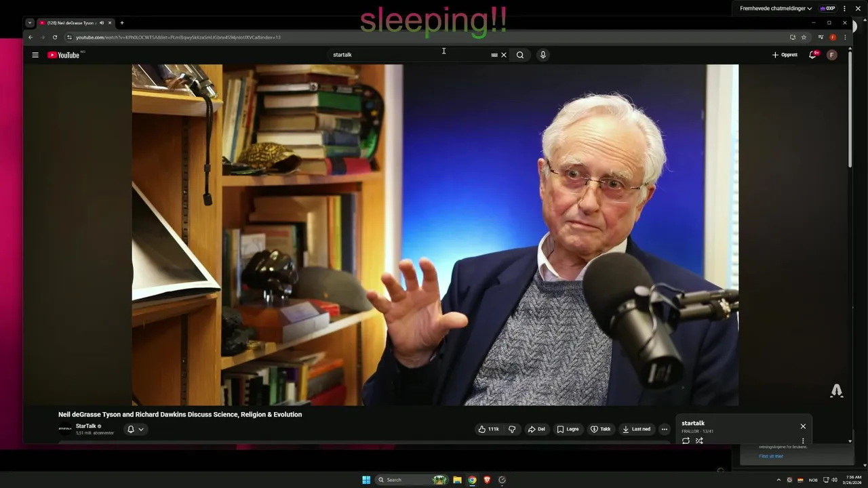Send thanks with Takk button
The width and height of the screenshot is (868, 488).
(600, 429)
